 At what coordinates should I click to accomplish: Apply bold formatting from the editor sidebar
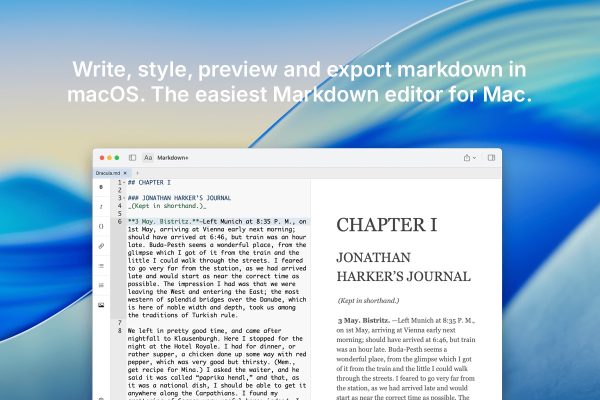(101, 187)
